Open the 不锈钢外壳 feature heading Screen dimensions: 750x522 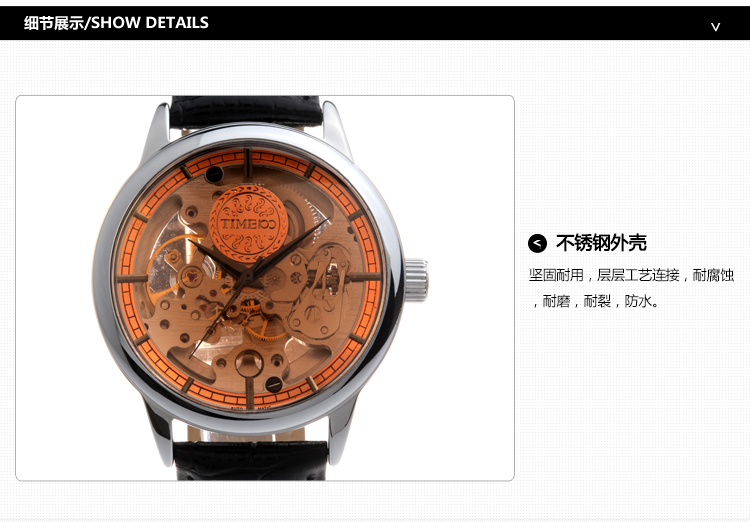point(601,243)
